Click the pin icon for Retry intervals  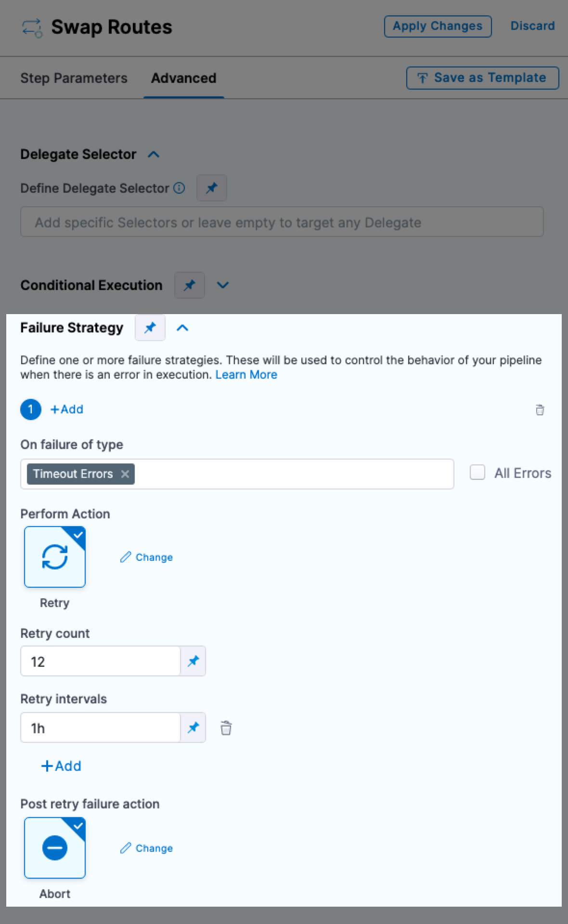(x=193, y=727)
